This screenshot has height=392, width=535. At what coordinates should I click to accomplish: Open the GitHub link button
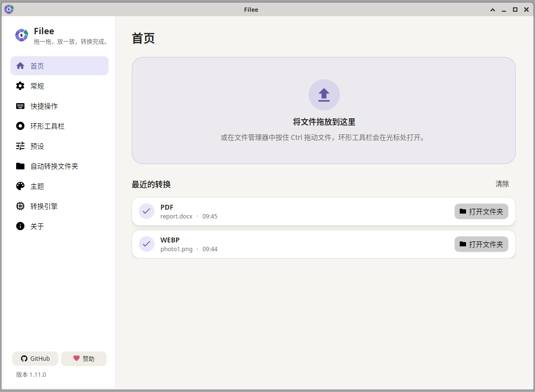pos(35,359)
